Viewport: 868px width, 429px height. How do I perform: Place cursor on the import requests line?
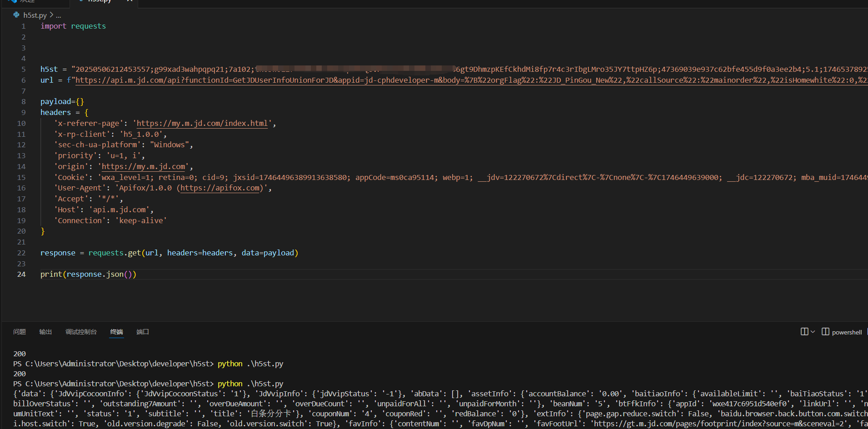click(73, 26)
